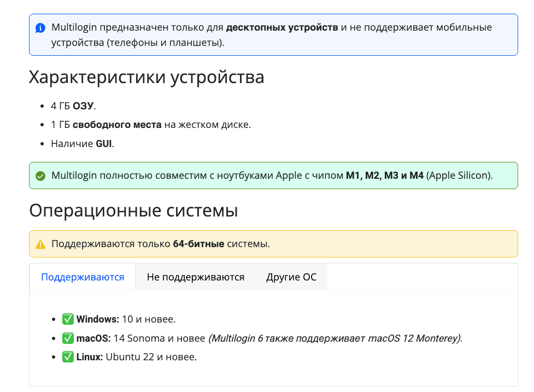This screenshot has height=392, width=534.
Task: Click the 'Характеристики устройства' heading
Action: [147, 77]
